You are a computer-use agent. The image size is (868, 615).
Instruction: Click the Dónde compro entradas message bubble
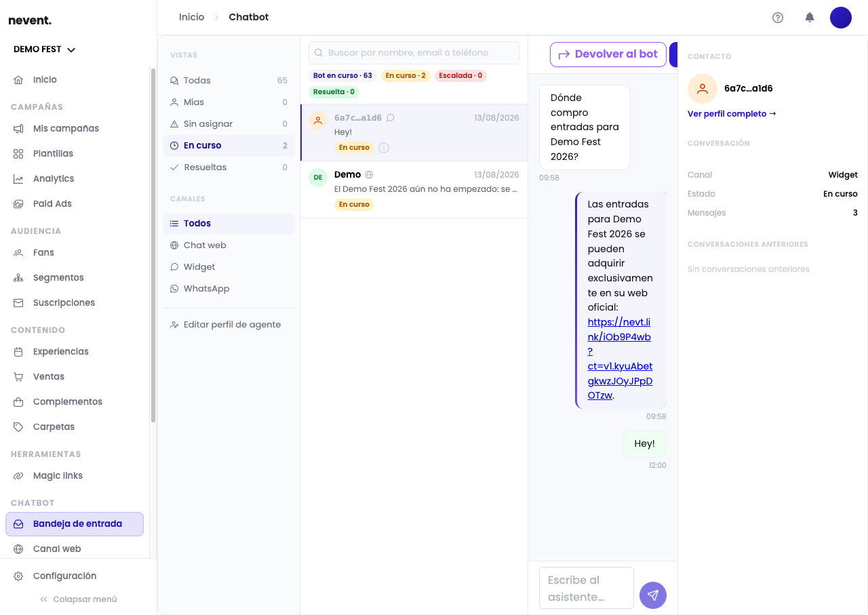[585, 127]
